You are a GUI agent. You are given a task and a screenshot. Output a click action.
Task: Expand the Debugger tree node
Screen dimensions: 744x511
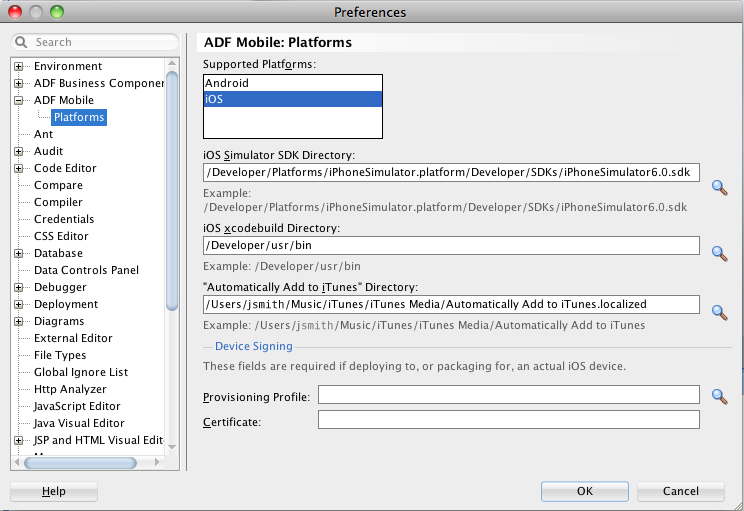click(19, 288)
